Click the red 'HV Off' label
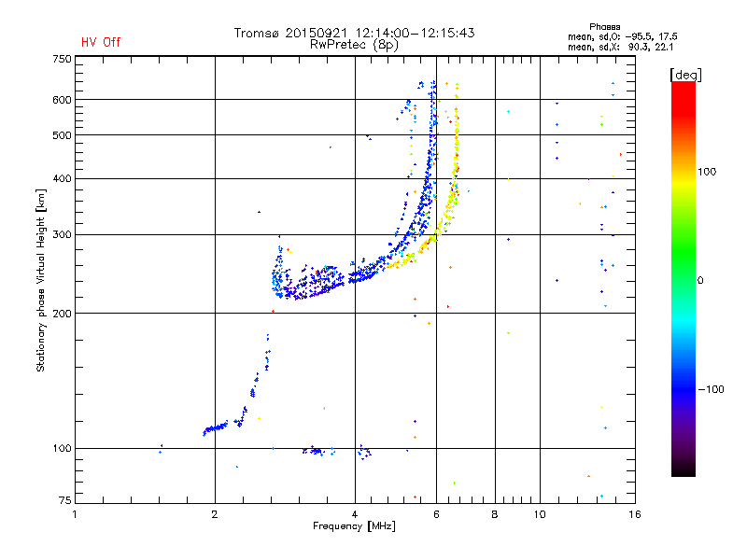This screenshot has height=560, width=747. pyautogui.click(x=101, y=42)
